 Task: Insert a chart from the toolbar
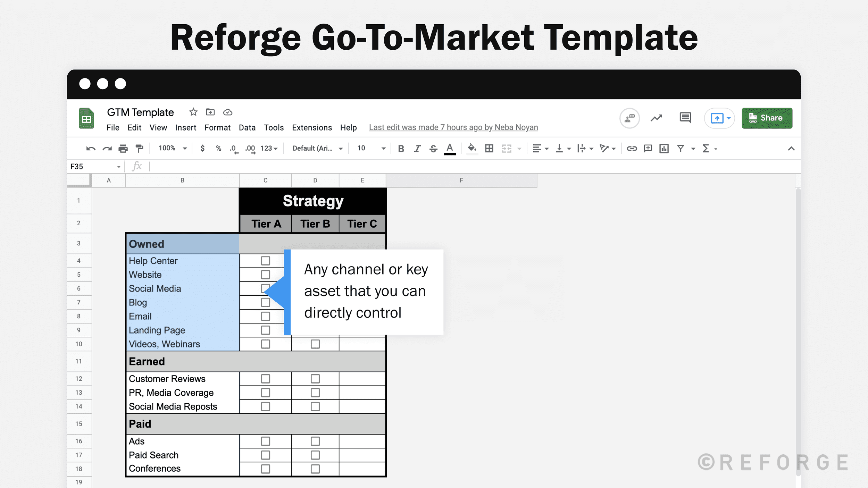[x=663, y=148]
